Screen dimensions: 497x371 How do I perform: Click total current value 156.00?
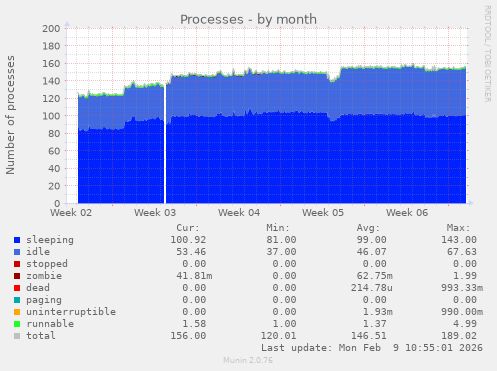point(188,336)
